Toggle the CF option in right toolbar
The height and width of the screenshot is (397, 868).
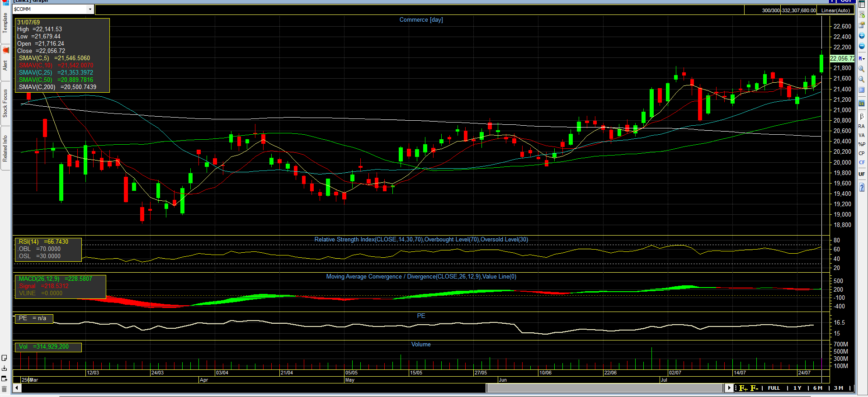pos(862,162)
